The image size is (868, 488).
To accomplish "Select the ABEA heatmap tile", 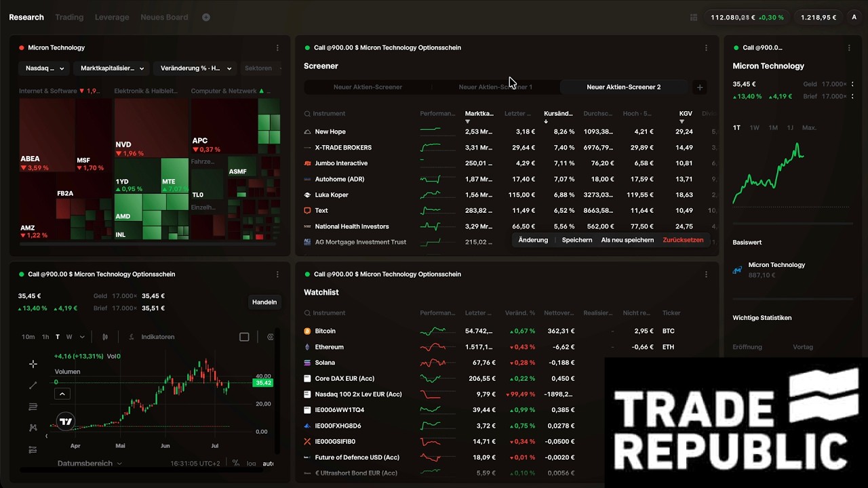I will click(x=46, y=136).
